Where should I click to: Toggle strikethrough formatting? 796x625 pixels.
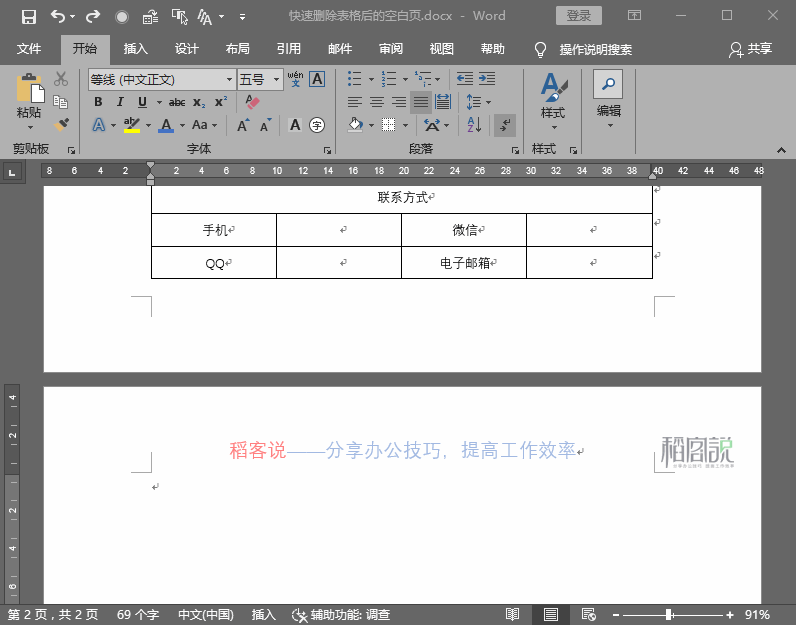pos(177,103)
